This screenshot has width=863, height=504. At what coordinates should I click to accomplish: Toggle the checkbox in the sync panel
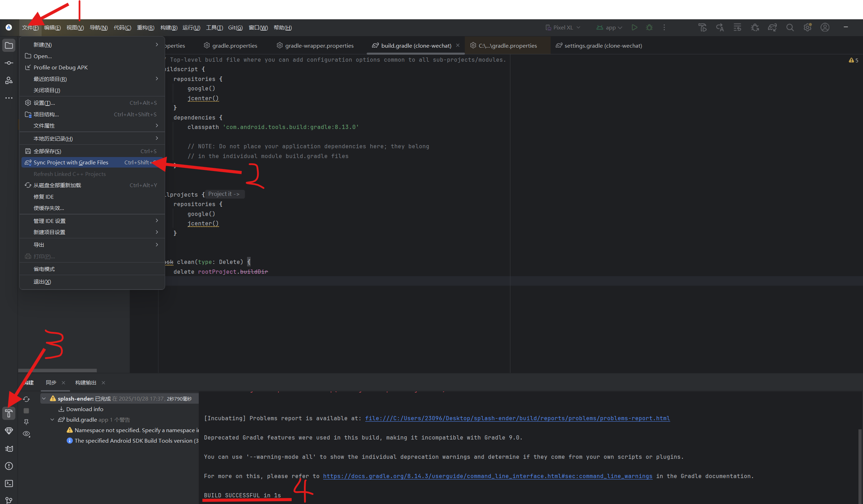26,411
